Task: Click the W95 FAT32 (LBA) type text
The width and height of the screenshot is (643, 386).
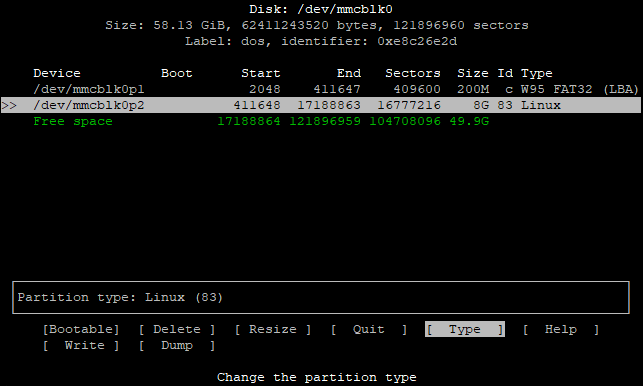Action: point(580,89)
